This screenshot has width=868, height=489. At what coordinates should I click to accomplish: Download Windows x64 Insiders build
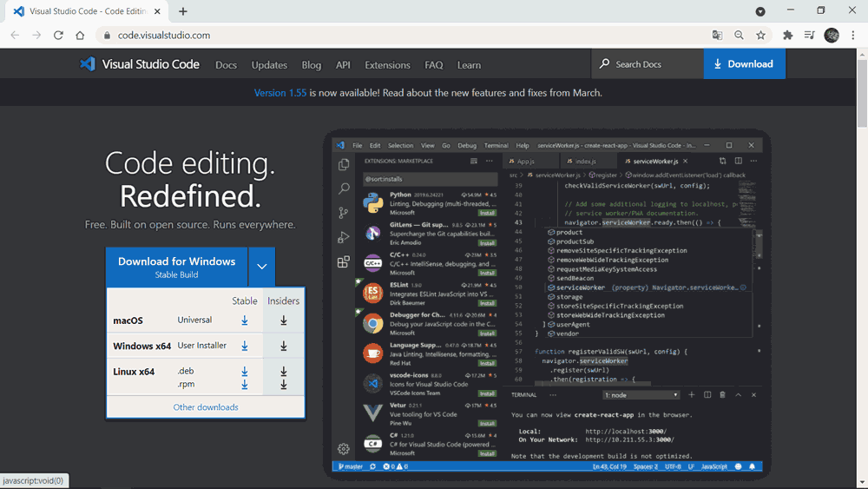tap(284, 346)
